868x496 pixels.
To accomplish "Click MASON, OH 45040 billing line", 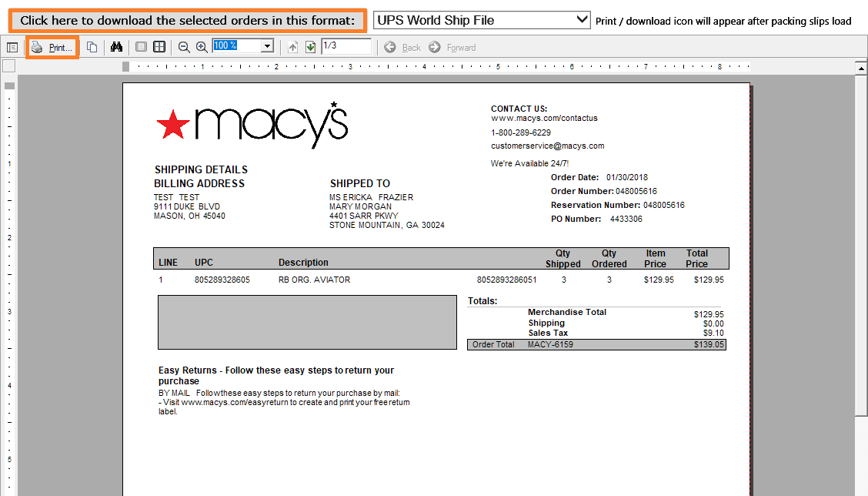I will point(189,216).
